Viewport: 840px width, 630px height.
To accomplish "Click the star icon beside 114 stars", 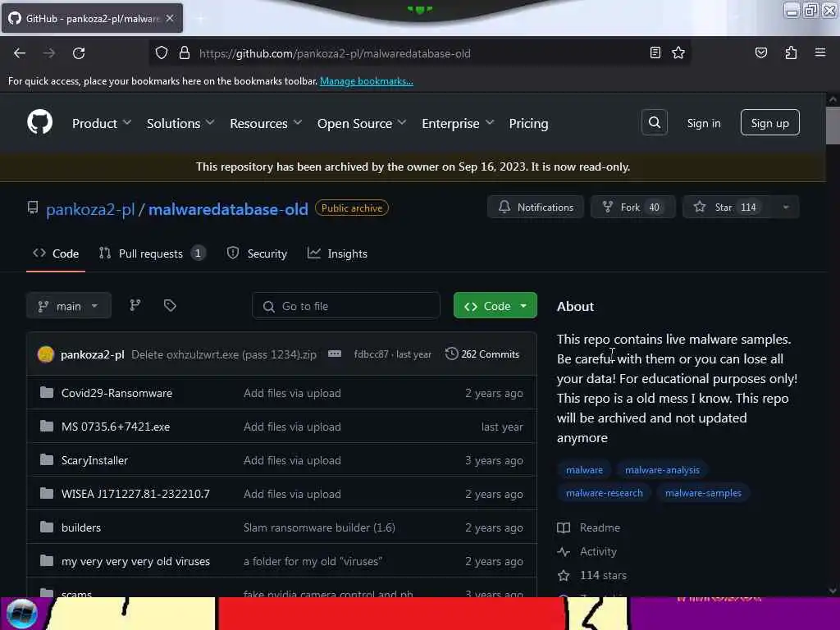I will coord(564,575).
